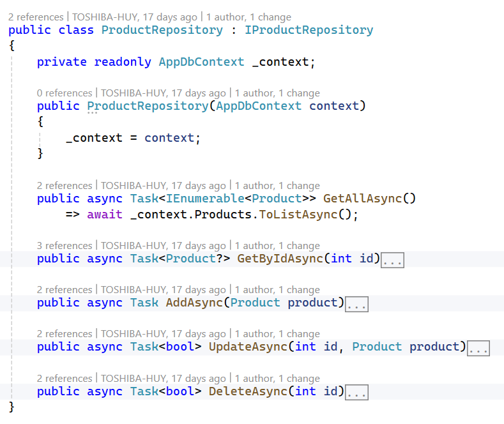Click the IProductRepository interface name

coord(309,30)
